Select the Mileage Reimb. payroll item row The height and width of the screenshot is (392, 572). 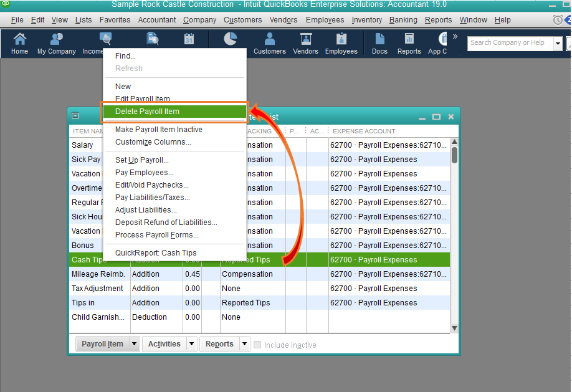(x=98, y=274)
